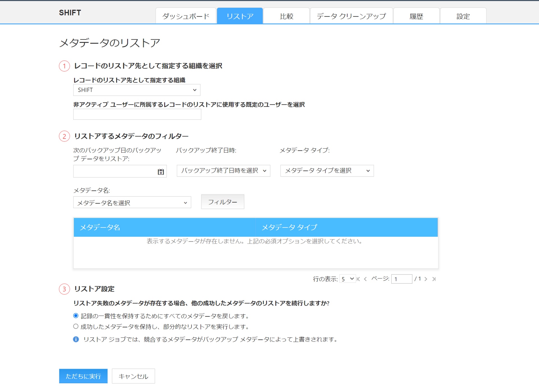Open the データ クリーンアップ tab
The height and width of the screenshot is (392, 539).
[x=351, y=16]
